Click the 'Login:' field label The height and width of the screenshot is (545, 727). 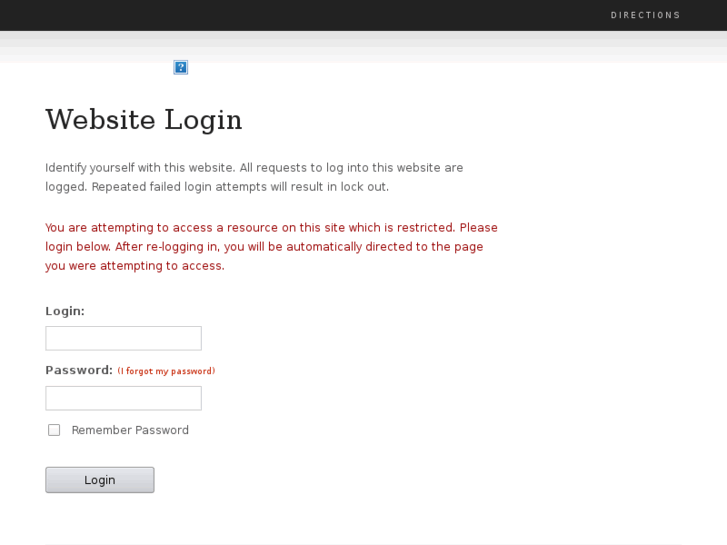tap(65, 311)
